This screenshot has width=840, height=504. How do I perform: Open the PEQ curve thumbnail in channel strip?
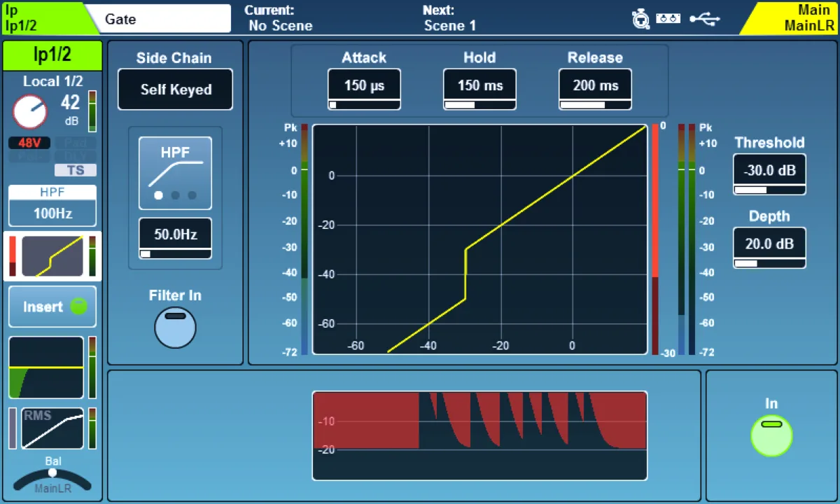click(x=46, y=367)
